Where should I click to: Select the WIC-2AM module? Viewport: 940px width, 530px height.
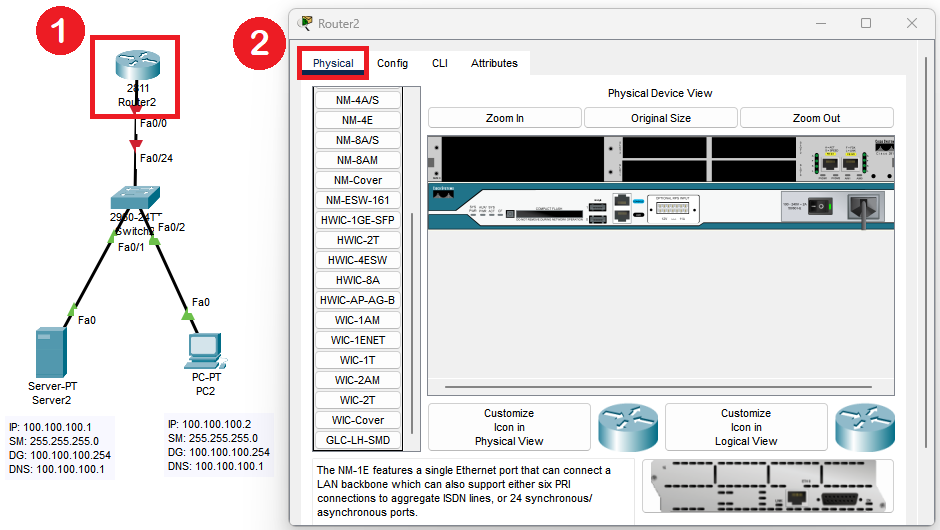pos(358,380)
